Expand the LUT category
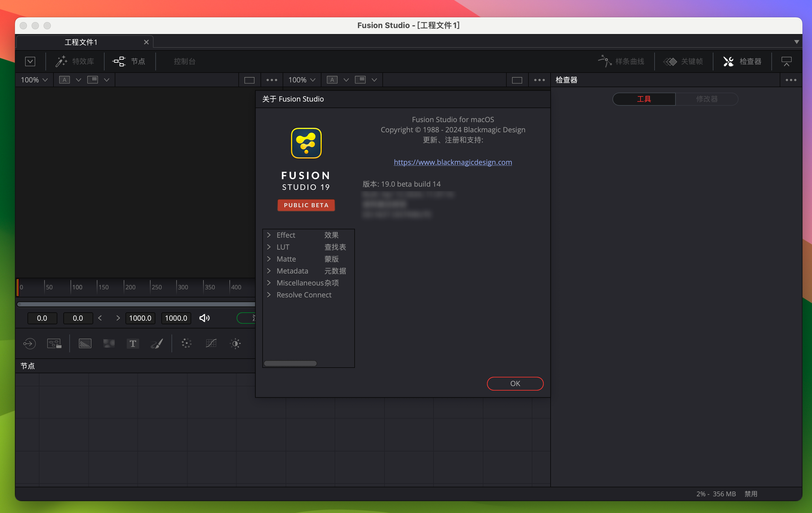 (x=269, y=247)
